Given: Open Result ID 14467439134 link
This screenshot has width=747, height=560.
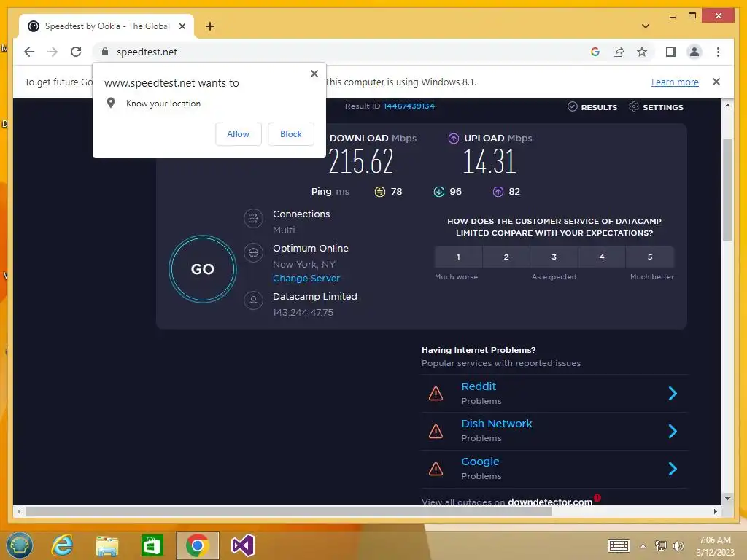Looking at the screenshot, I should click(409, 106).
